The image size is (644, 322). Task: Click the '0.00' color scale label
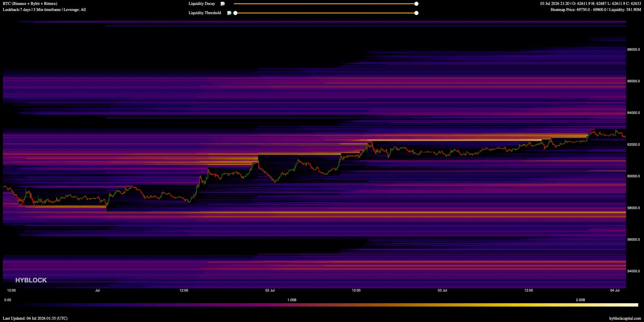pos(8,300)
